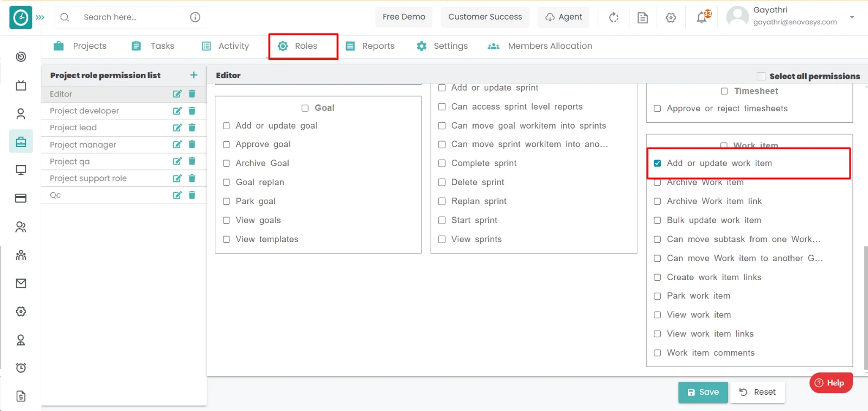Go to the Settings tab
Image resolution: width=868 pixels, height=411 pixels.
point(442,46)
